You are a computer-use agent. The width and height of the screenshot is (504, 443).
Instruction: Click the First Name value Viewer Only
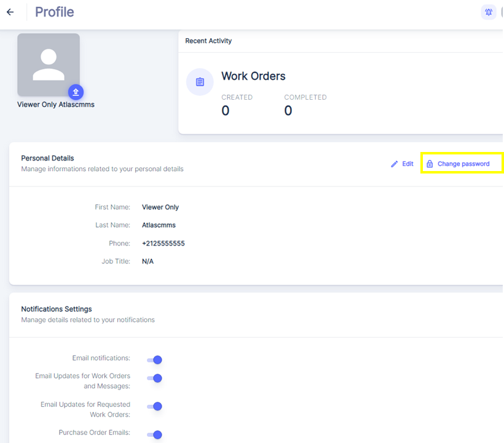[160, 207]
